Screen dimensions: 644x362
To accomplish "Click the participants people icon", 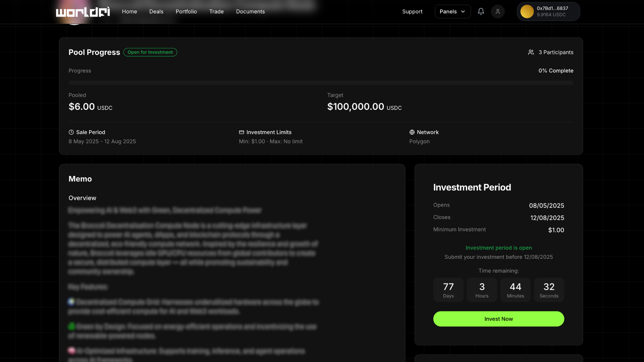I will point(531,52).
